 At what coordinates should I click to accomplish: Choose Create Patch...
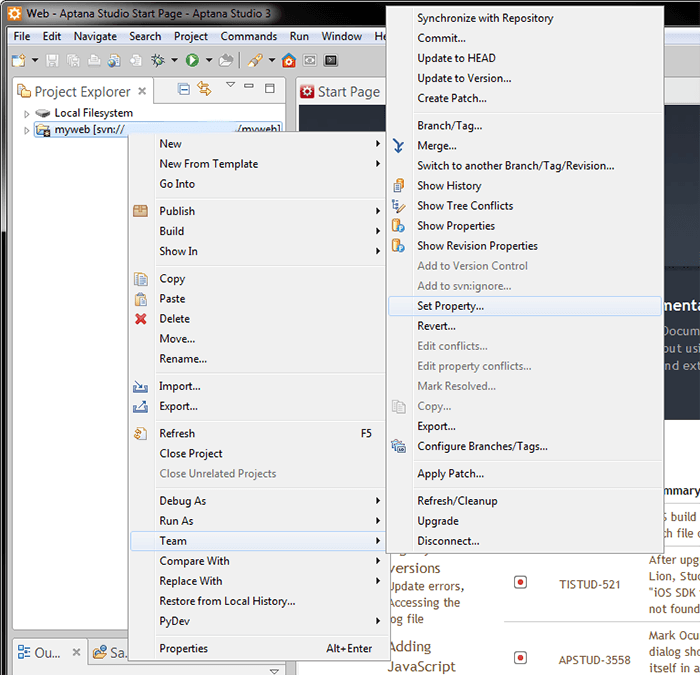(x=525, y=98)
